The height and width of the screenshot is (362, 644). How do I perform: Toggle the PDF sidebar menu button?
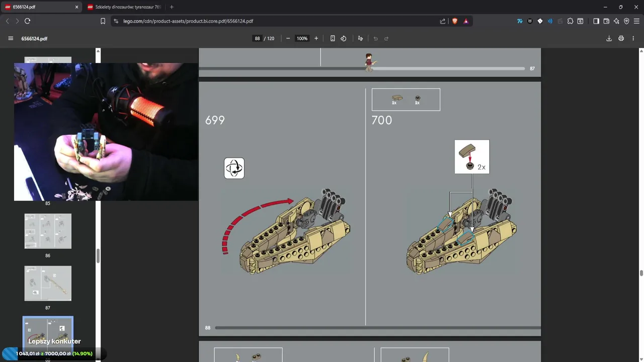(11, 38)
